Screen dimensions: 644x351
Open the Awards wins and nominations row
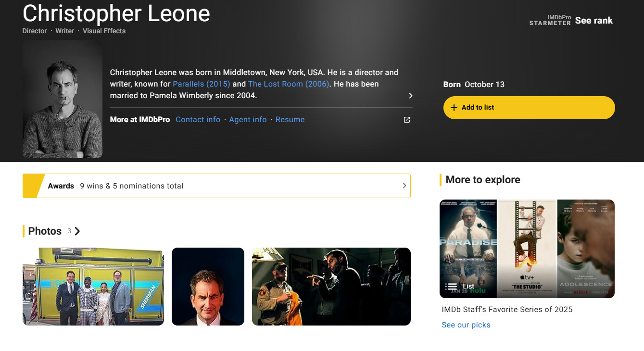216,186
